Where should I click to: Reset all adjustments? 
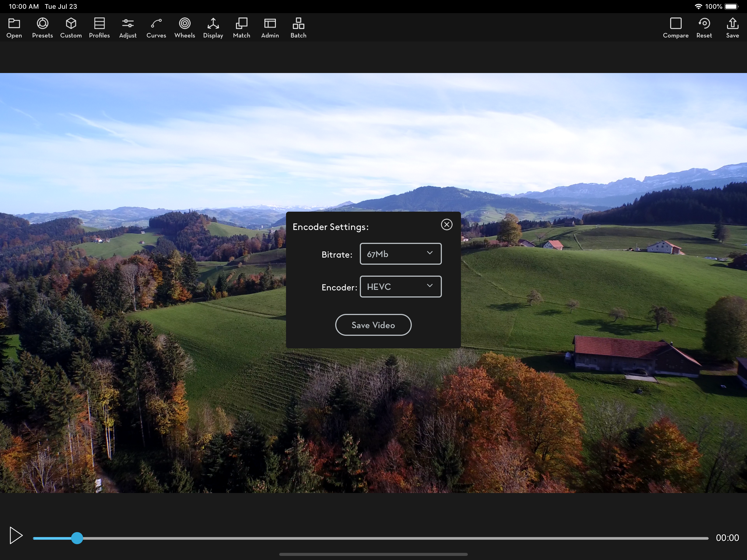click(x=704, y=28)
